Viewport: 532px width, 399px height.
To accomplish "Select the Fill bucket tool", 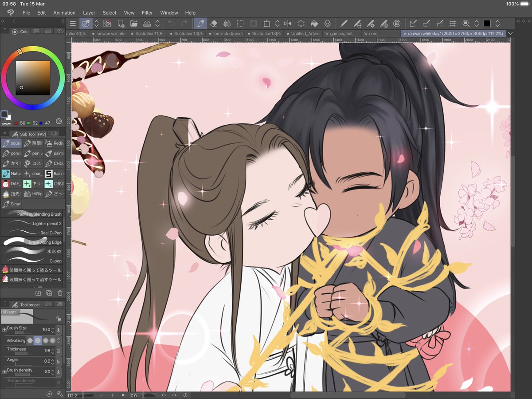I will pos(314,23).
